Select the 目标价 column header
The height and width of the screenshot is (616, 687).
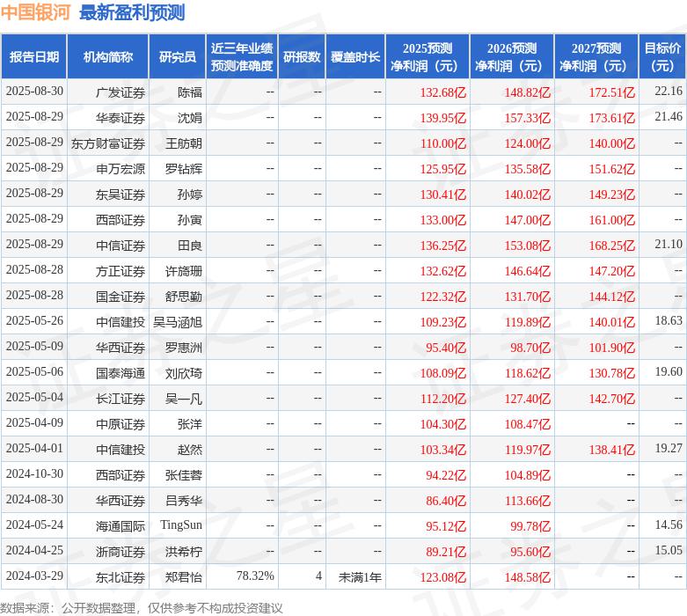click(x=662, y=57)
